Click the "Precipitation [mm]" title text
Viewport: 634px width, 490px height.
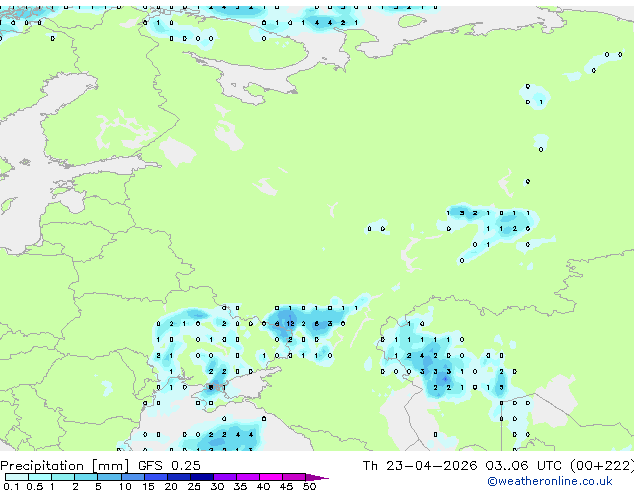click(x=65, y=466)
